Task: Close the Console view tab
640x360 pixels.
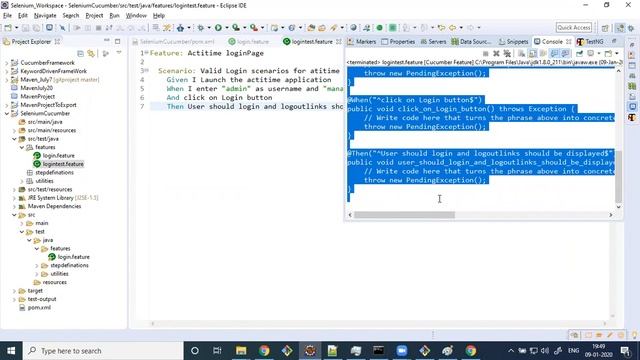Action: (569, 42)
